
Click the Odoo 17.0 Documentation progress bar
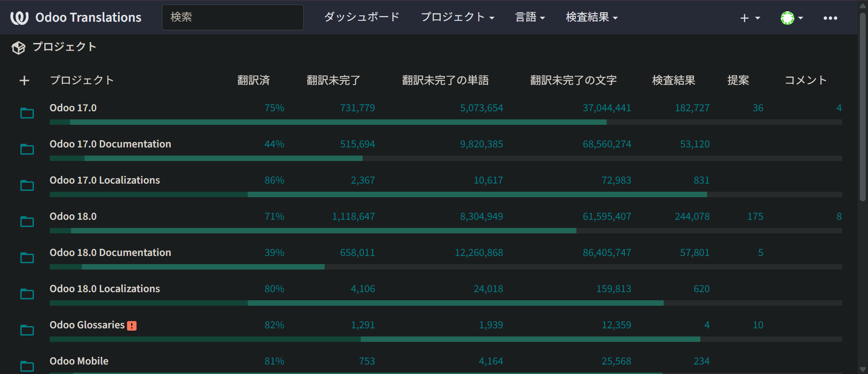pos(446,158)
